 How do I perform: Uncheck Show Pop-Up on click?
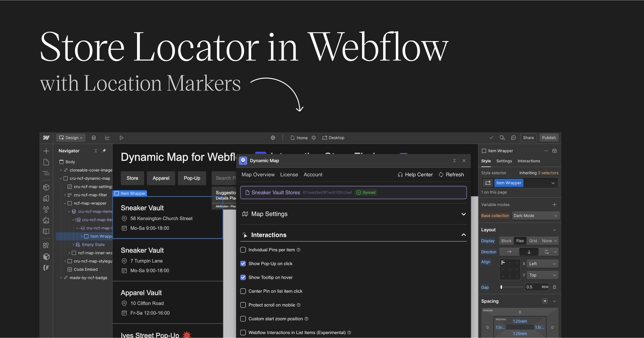[243, 264]
